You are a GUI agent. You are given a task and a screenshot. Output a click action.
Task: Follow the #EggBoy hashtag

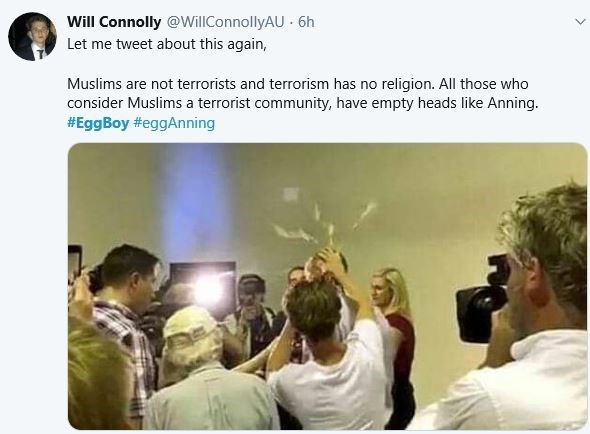[98, 123]
